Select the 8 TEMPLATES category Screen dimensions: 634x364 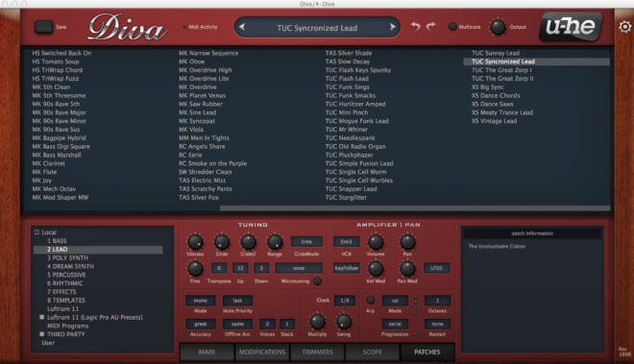pyautogui.click(x=66, y=300)
